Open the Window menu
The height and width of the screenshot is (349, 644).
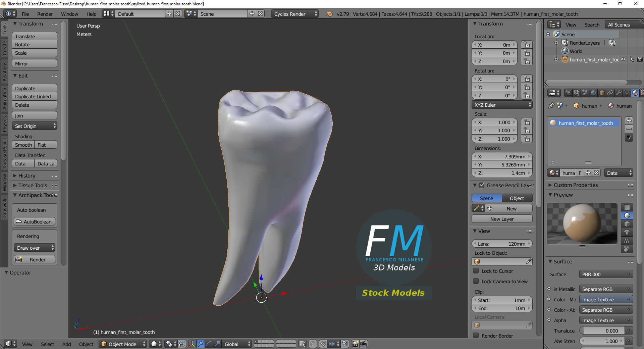tap(69, 14)
